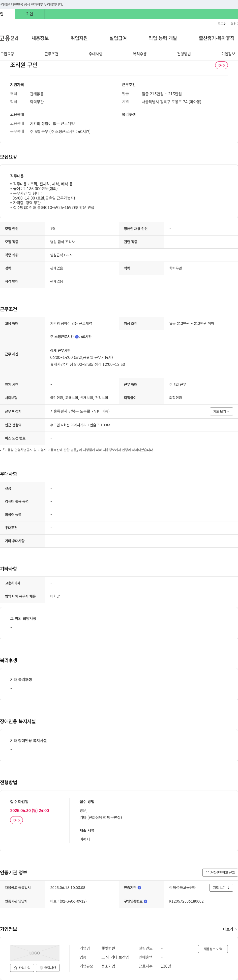This screenshot has height=980, width=238.
Task: Jump to the 기업정보 section tab
Action: 228,54
